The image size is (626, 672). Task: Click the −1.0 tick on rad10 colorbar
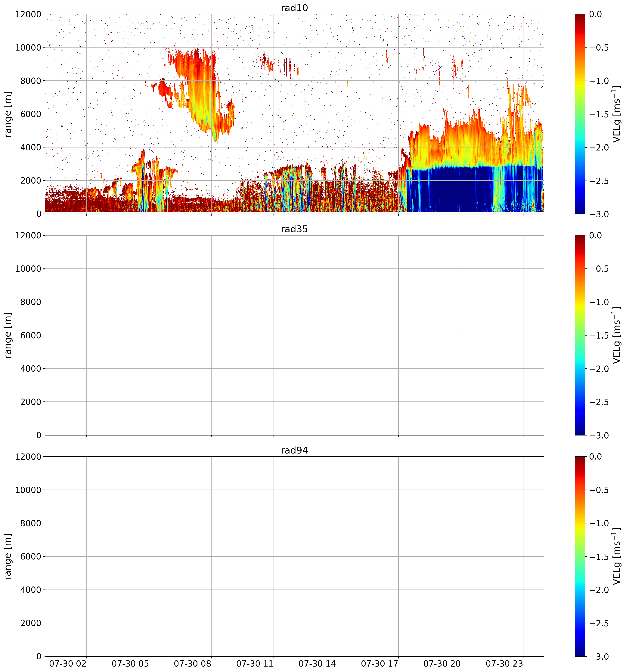pos(599,81)
